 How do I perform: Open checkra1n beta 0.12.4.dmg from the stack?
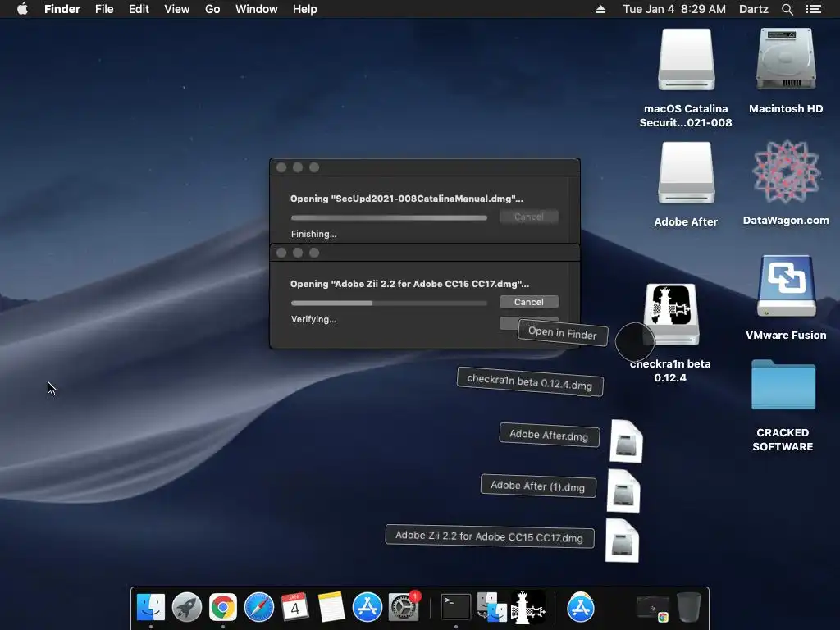tap(530, 381)
